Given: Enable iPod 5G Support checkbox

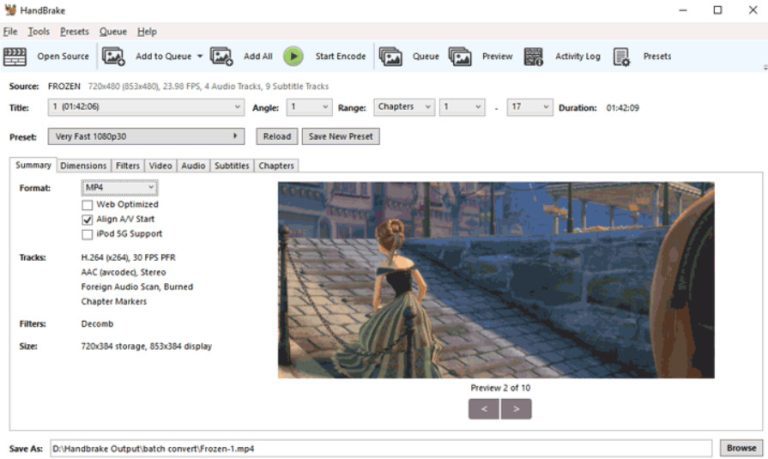Looking at the screenshot, I should [x=88, y=234].
